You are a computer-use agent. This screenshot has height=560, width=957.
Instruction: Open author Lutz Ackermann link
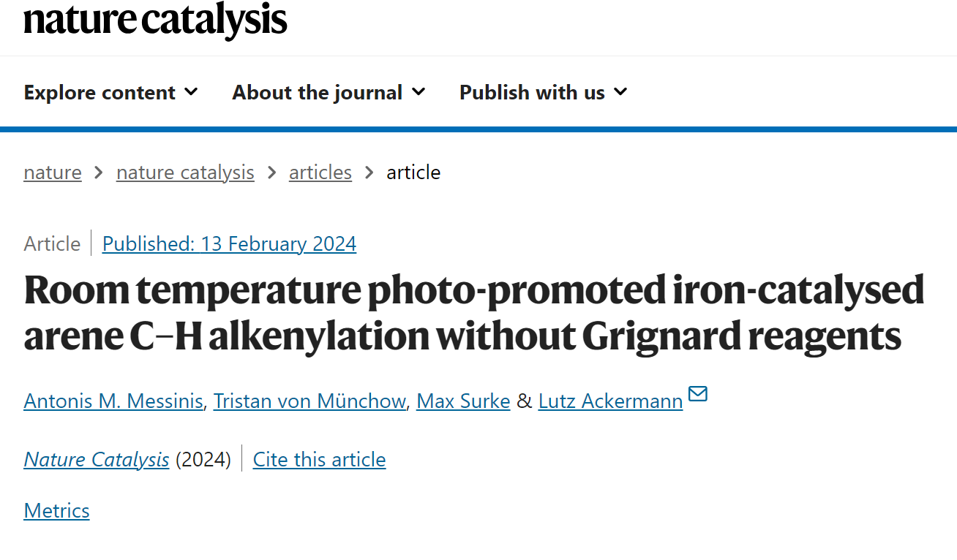[x=610, y=401]
